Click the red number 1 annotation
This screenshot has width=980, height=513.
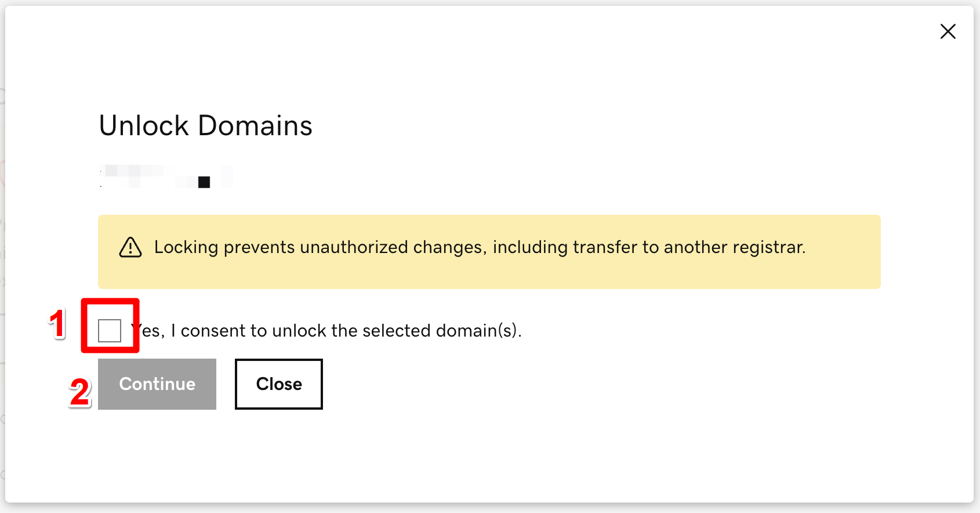coord(57,324)
